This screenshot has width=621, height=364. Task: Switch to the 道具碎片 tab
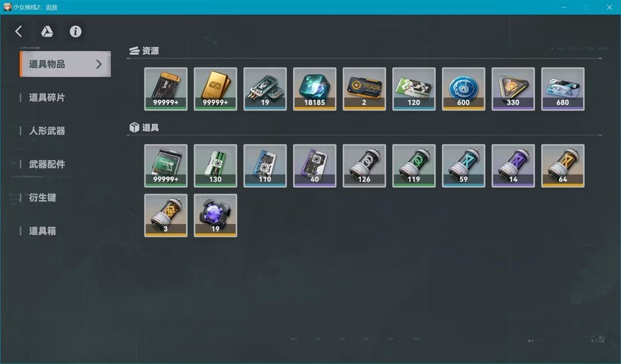tap(46, 97)
